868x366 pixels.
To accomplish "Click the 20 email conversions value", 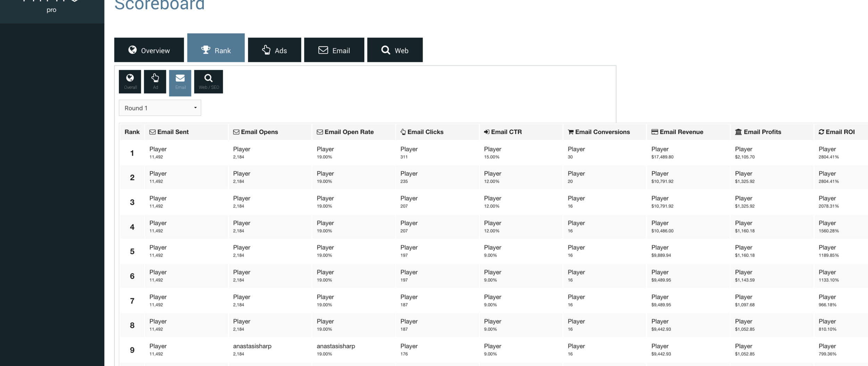I will pyautogui.click(x=570, y=181).
